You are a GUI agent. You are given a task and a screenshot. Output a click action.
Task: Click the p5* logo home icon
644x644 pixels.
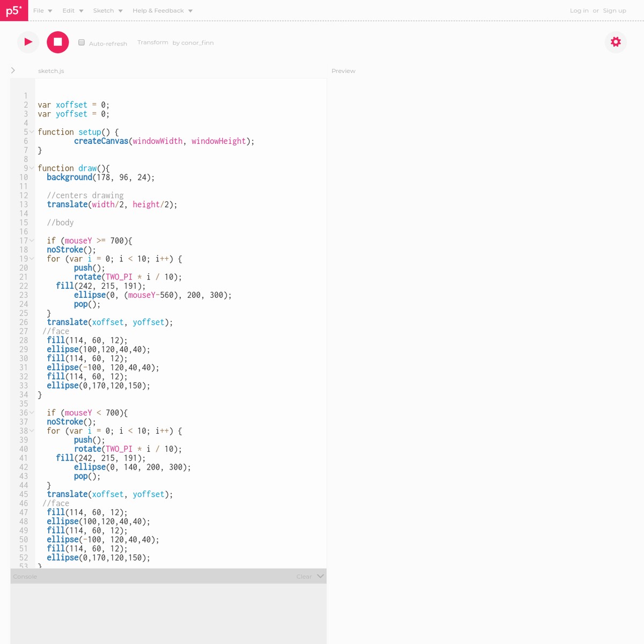point(14,10)
